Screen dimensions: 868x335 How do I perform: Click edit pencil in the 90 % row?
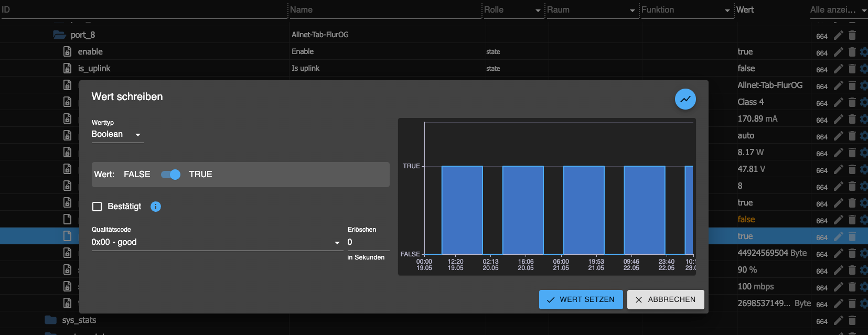tap(838, 270)
